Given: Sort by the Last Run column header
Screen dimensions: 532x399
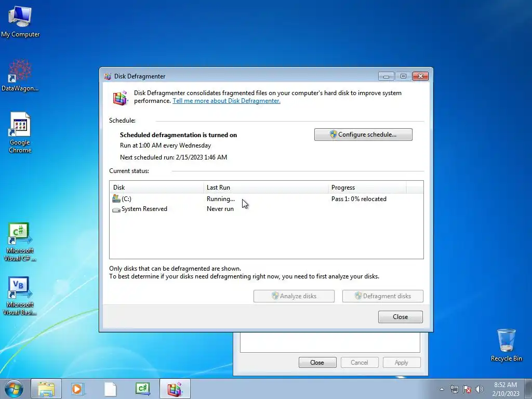Looking at the screenshot, I should tap(266, 187).
